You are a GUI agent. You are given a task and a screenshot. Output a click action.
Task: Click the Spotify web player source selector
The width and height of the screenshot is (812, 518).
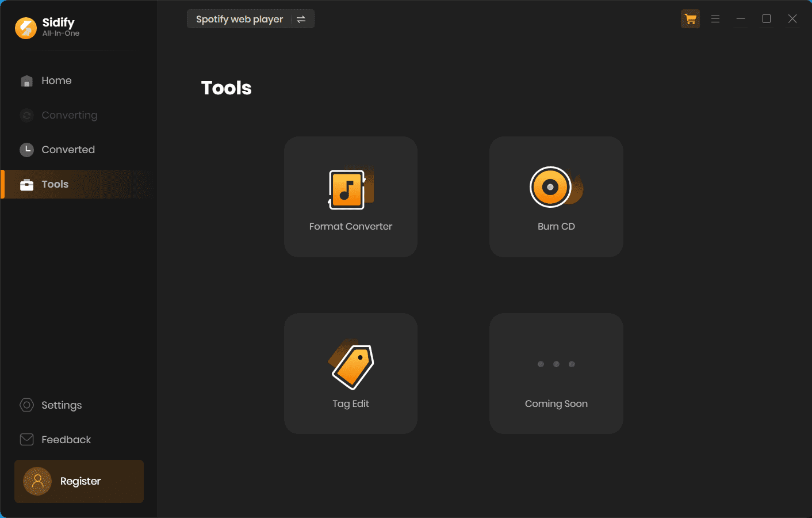click(x=250, y=19)
